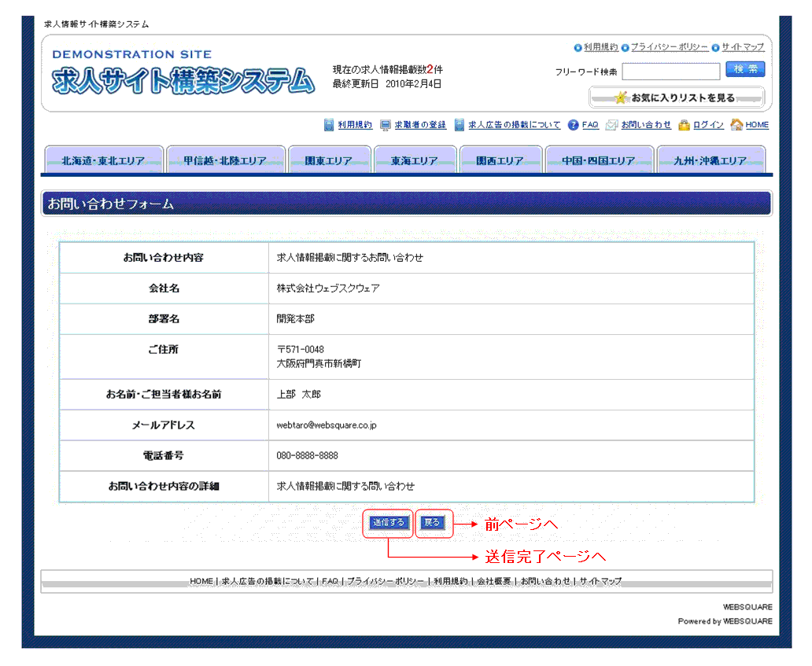
Task: Click the lock icon beside ログイン
Action: [684, 125]
